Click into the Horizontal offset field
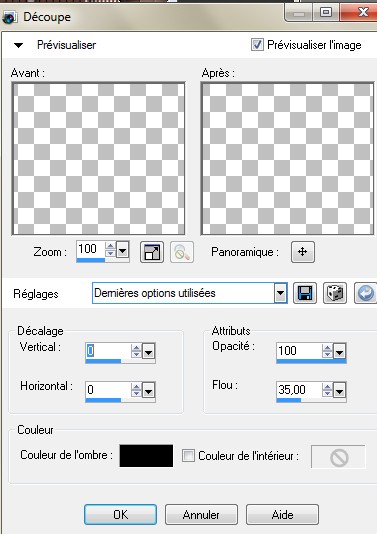 pos(108,390)
